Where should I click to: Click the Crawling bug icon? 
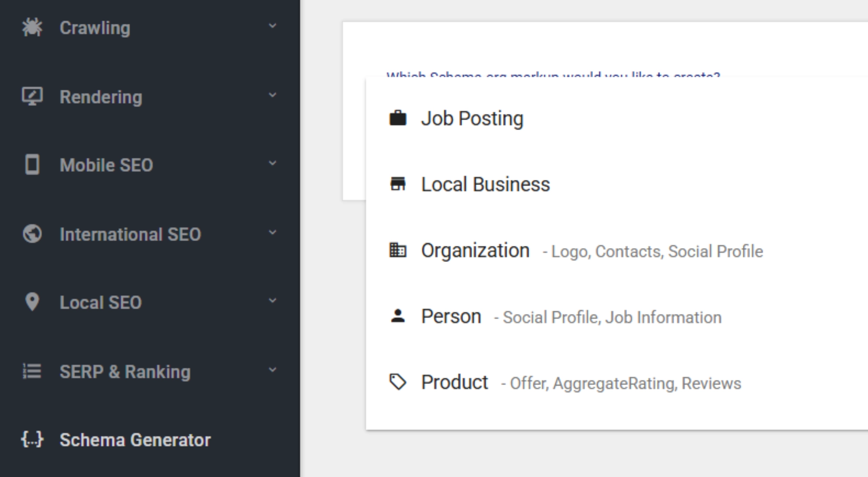(33, 27)
